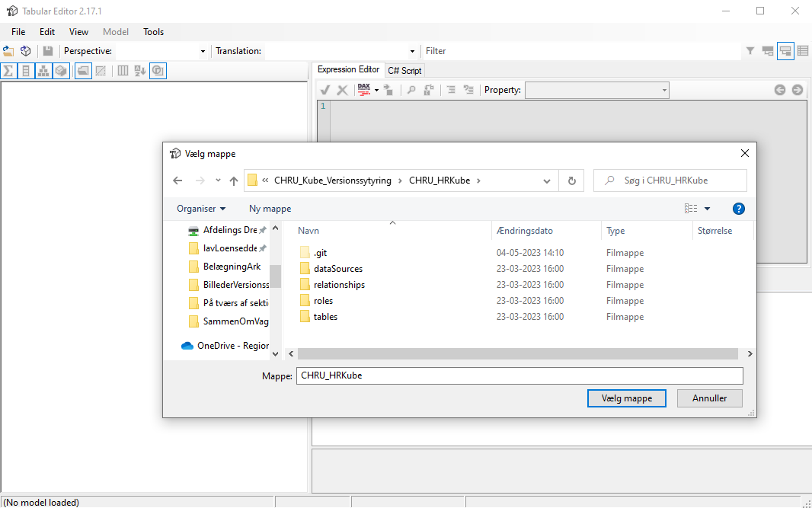The image size is (812, 508).
Task: Toggle the hierarchies display button
Action: click(x=43, y=70)
